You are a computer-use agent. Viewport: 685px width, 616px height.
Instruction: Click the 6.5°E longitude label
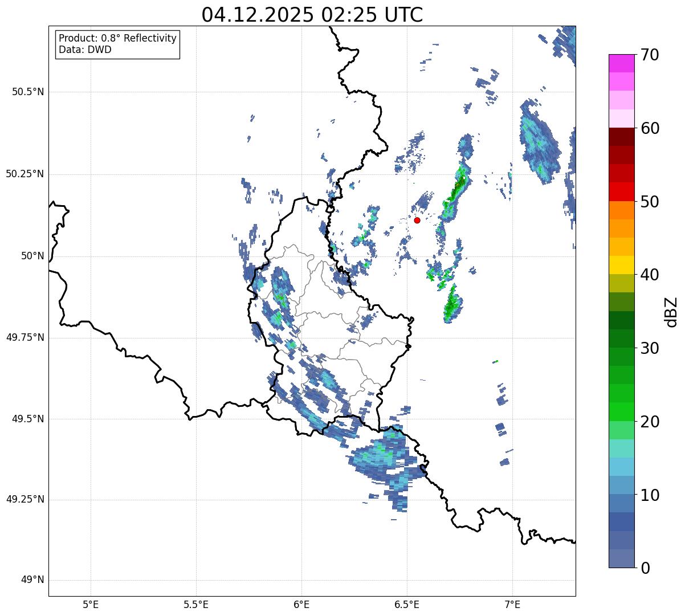pyautogui.click(x=407, y=604)
